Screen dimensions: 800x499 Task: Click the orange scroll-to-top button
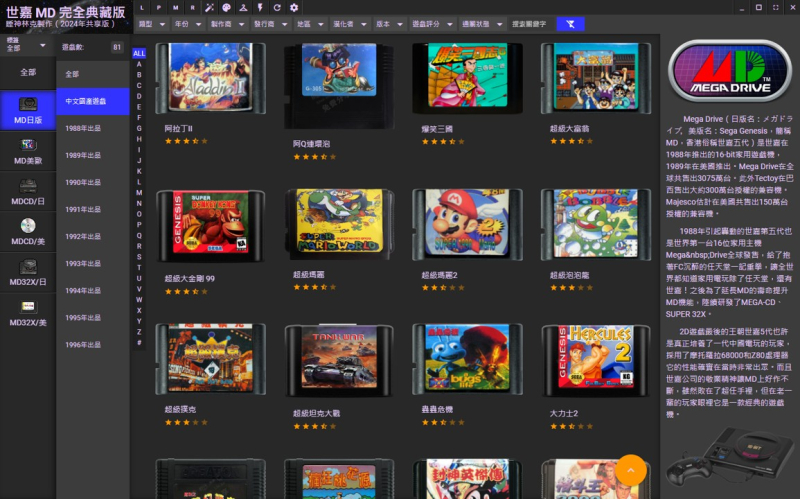point(631,470)
